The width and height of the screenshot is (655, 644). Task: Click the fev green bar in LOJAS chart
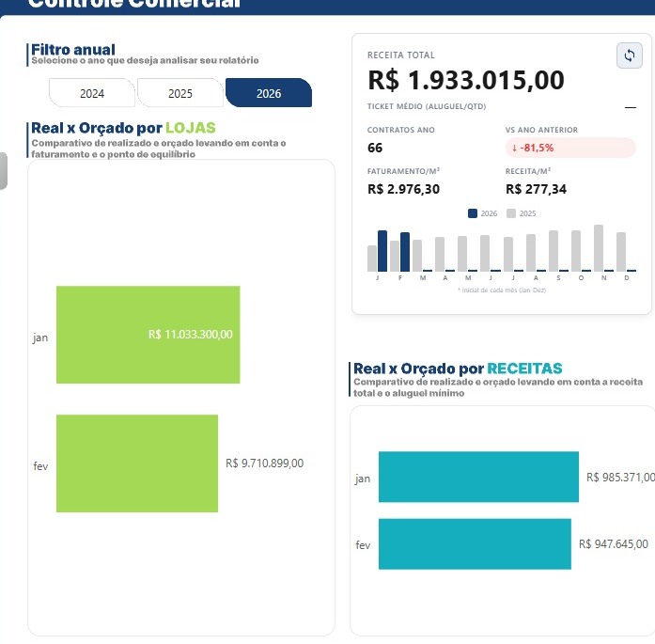click(x=137, y=463)
